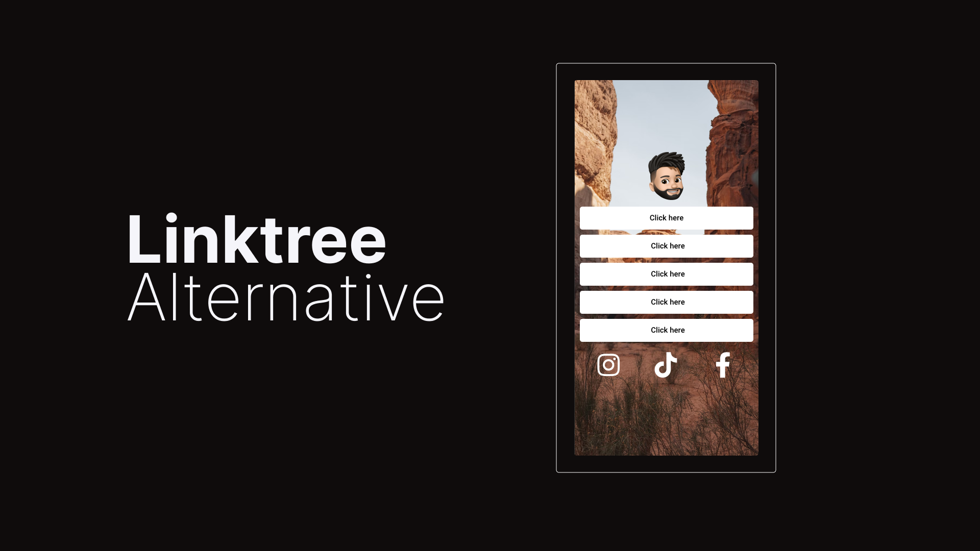Click the fourth 'Click here' button
The width and height of the screenshot is (980, 551).
[666, 302]
